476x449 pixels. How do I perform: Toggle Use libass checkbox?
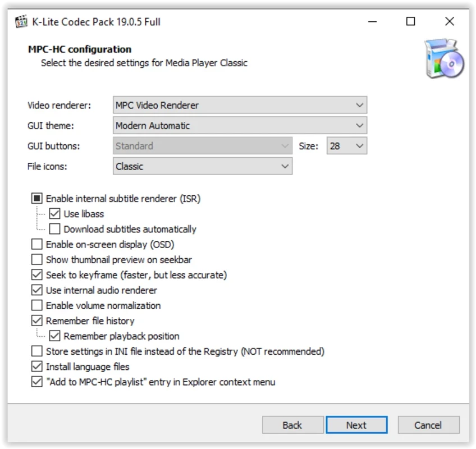[55, 214]
